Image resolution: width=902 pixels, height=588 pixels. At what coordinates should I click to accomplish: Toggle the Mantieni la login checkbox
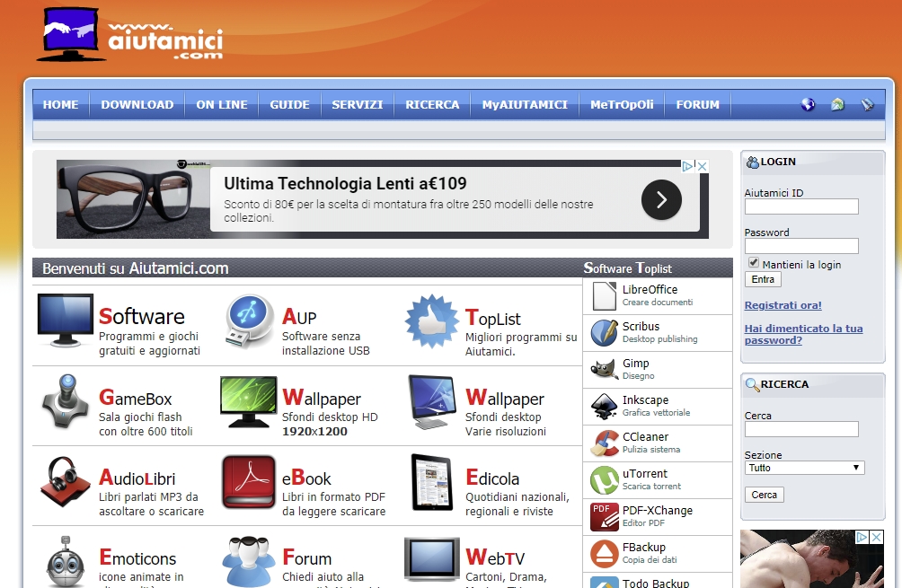pyautogui.click(x=754, y=262)
